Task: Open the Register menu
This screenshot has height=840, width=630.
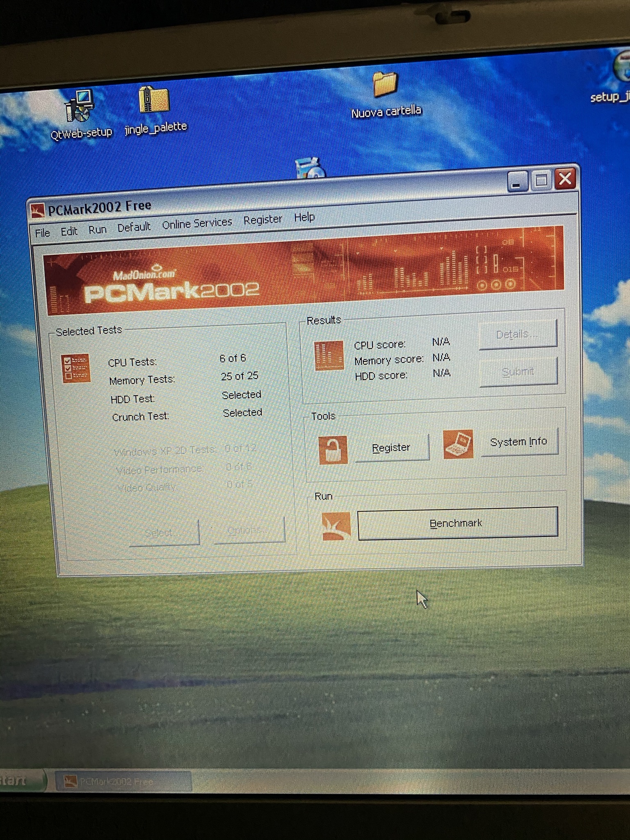Action: click(262, 219)
